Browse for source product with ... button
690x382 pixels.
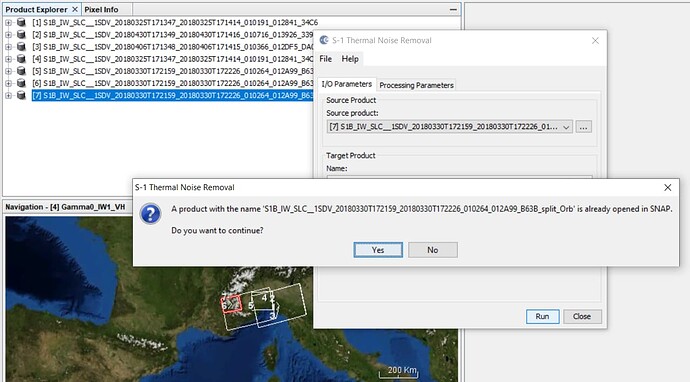584,127
